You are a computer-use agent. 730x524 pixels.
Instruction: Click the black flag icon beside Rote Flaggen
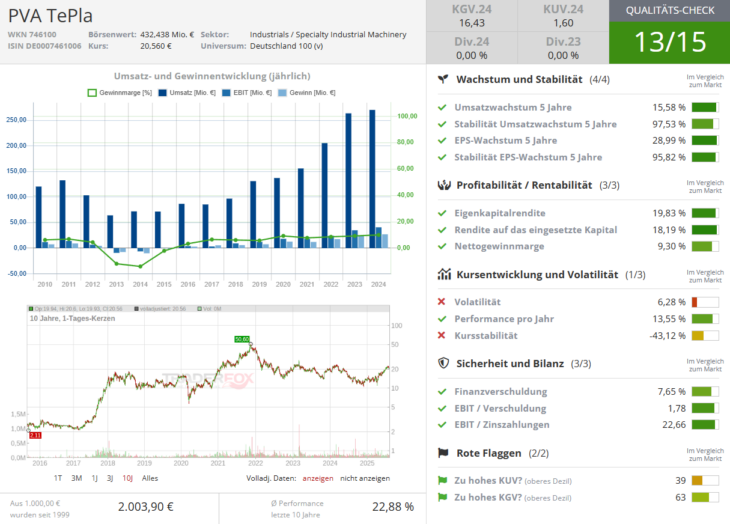point(443,453)
